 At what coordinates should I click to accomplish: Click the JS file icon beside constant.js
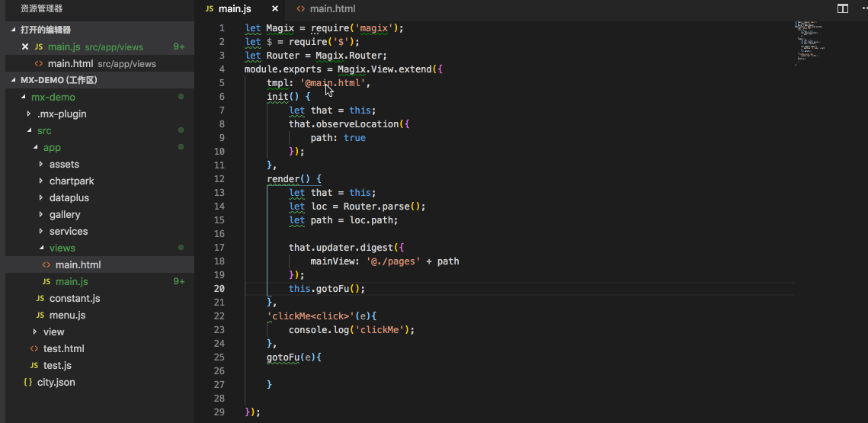click(x=40, y=299)
